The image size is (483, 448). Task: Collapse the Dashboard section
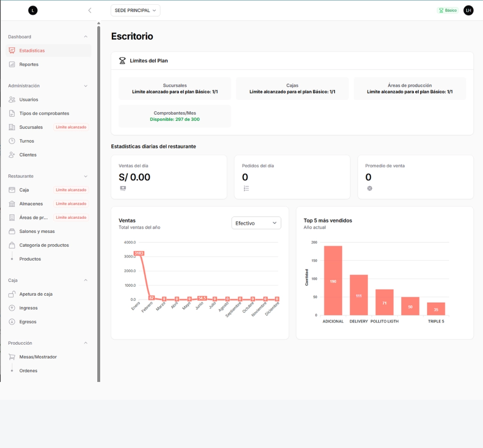point(86,37)
